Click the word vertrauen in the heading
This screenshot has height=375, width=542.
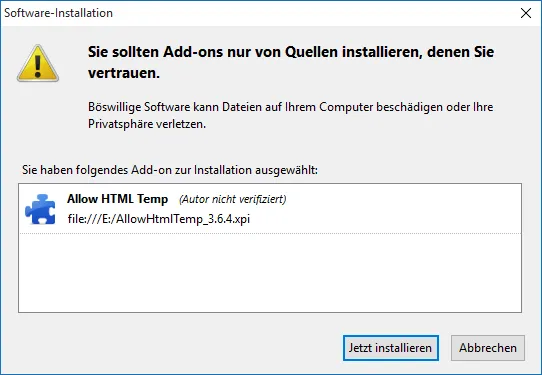click(x=124, y=73)
